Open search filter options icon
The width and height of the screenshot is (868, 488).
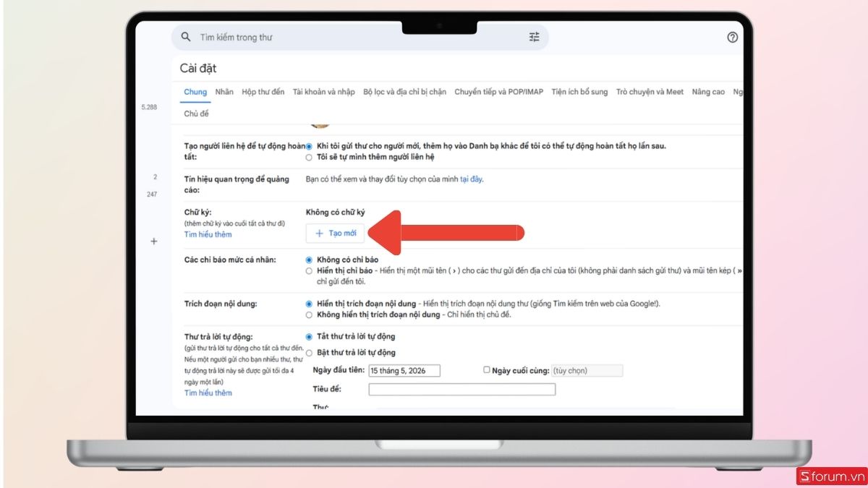tap(535, 37)
